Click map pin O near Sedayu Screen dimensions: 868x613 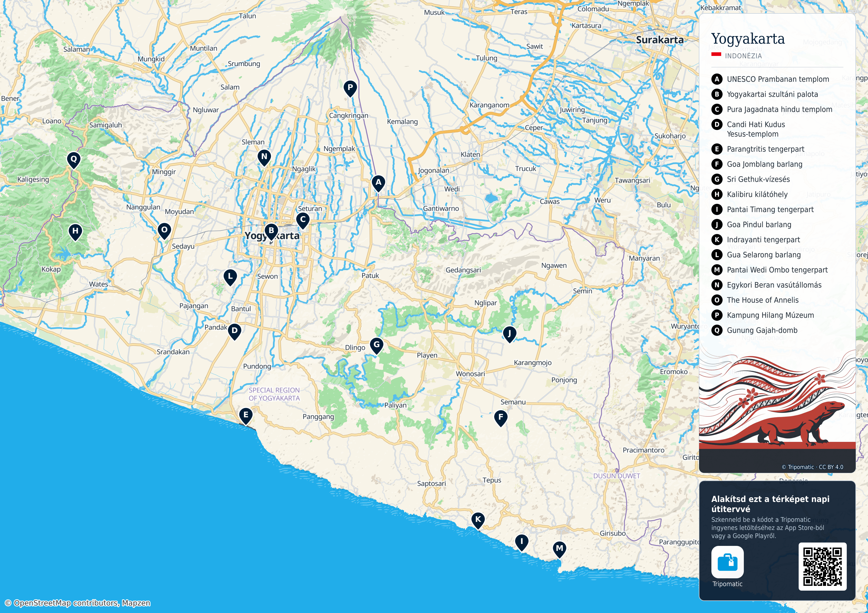[164, 231]
